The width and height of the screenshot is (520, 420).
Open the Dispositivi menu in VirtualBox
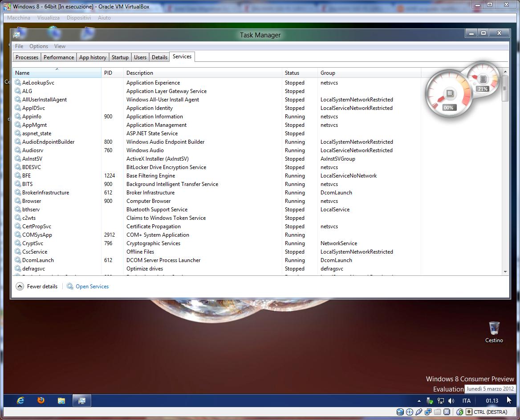pos(79,17)
